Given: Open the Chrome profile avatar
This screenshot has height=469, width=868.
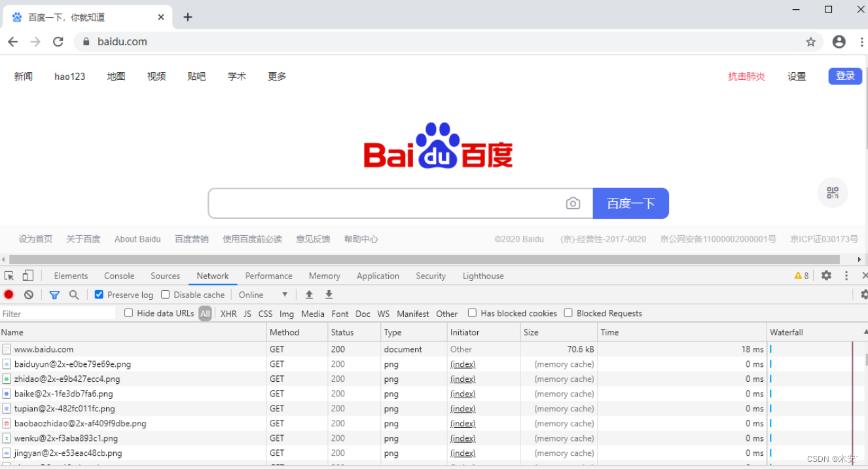Looking at the screenshot, I should point(839,42).
